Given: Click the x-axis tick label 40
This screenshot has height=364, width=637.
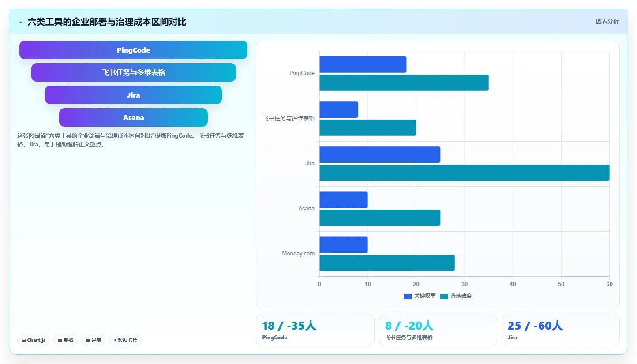Looking at the screenshot, I should click(513, 284).
